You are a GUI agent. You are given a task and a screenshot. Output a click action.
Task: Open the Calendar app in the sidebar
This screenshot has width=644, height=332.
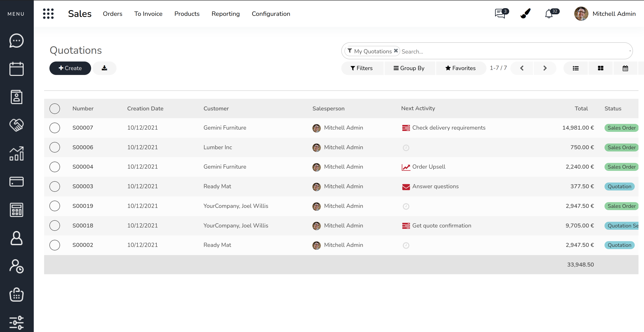(x=17, y=69)
